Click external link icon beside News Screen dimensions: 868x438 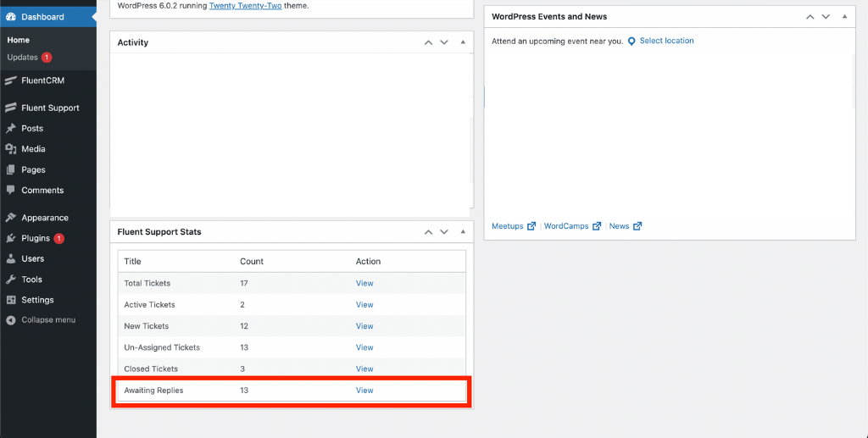pos(637,226)
